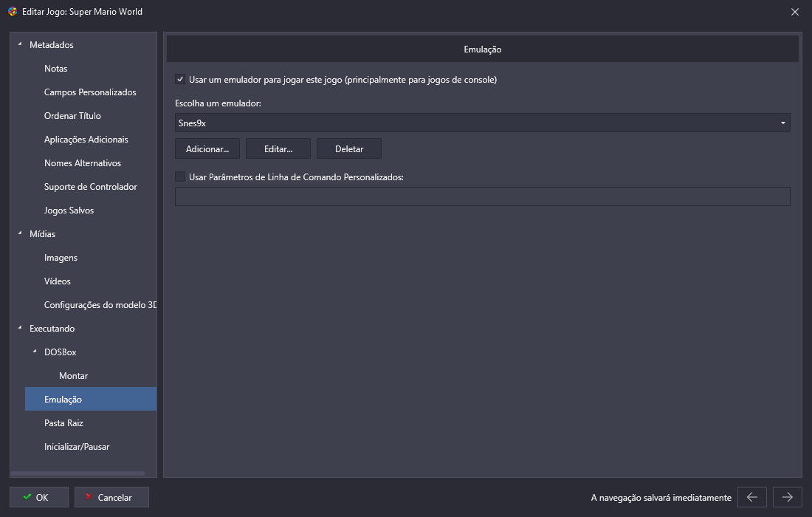This screenshot has height=517, width=812.
Task: Open the Imagens section
Action: click(x=61, y=258)
